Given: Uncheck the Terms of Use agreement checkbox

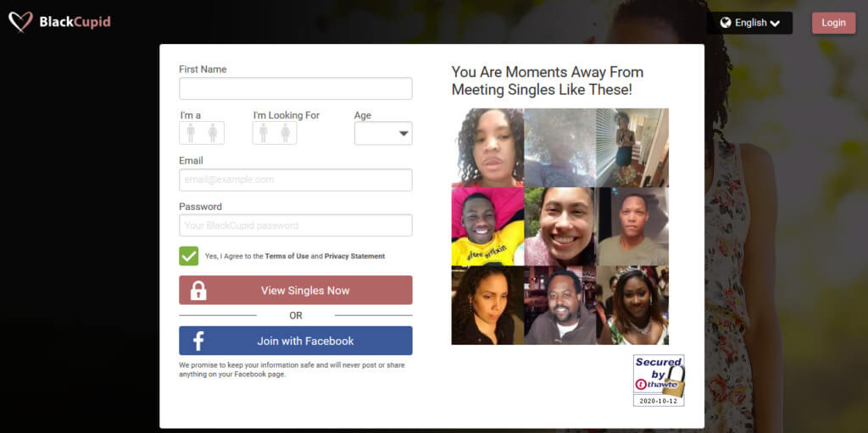Looking at the screenshot, I should [189, 256].
